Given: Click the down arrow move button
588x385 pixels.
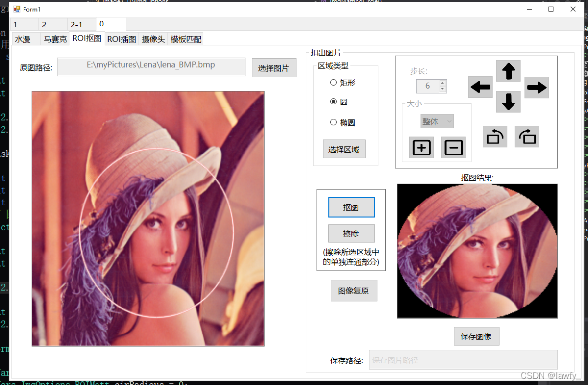Looking at the screenshot, I should click(508, 102).
